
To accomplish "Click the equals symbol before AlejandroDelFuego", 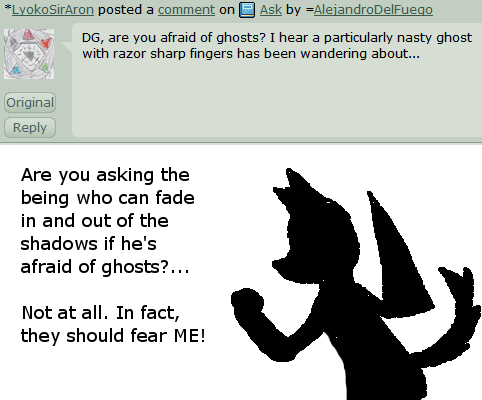I will [x=309, y=10].
